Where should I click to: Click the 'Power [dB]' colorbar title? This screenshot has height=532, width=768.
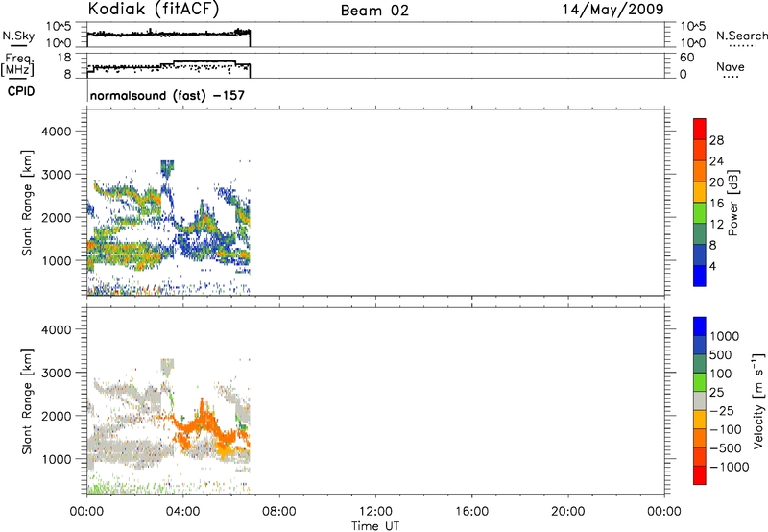pos(732,203)
